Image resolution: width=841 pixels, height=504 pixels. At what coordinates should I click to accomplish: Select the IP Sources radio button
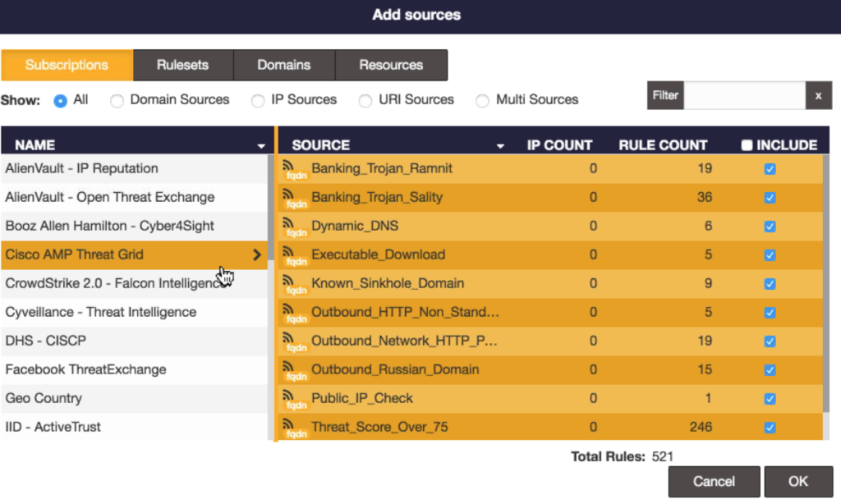pos(258,100)
